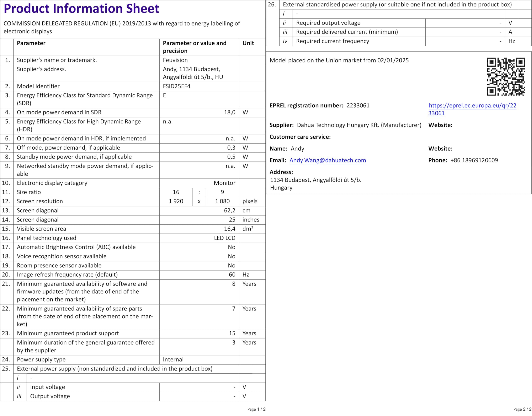
Task: Click the Page 2 / 2 footer
Action: tap(522, 409)
